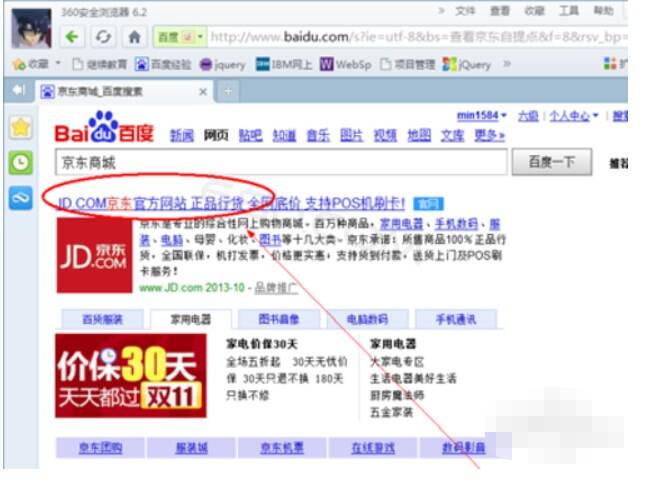The height and width of the screenshot is (497, 672).
Task: Click the 收藏 favorites star icon
Action: coord(19,64)
